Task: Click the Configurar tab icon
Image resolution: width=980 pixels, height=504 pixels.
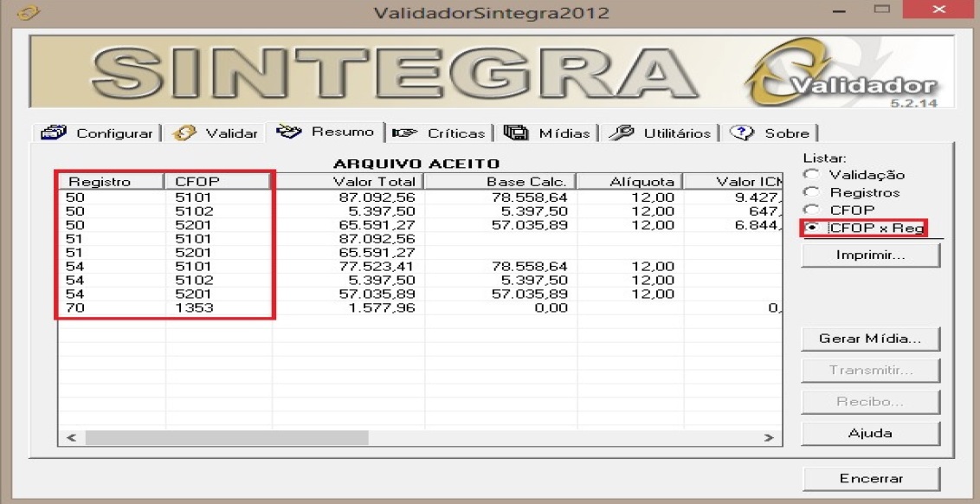Action: [x=56, y=133]
